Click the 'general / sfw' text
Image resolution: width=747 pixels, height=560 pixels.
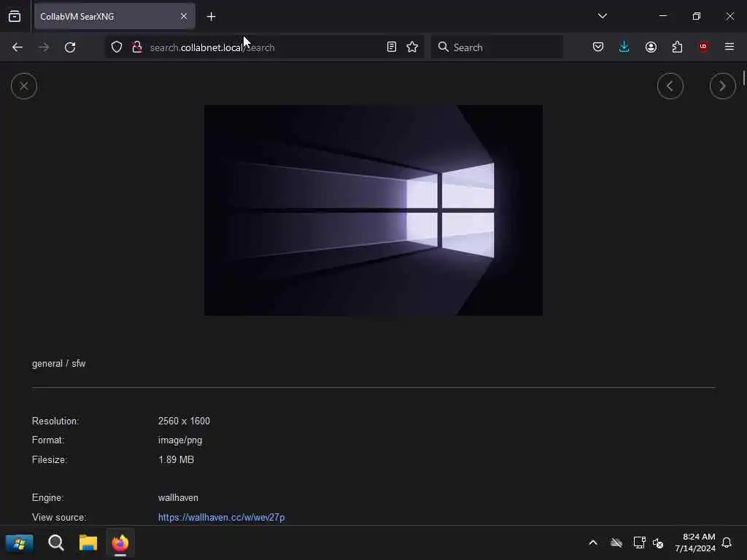point(58,363)
